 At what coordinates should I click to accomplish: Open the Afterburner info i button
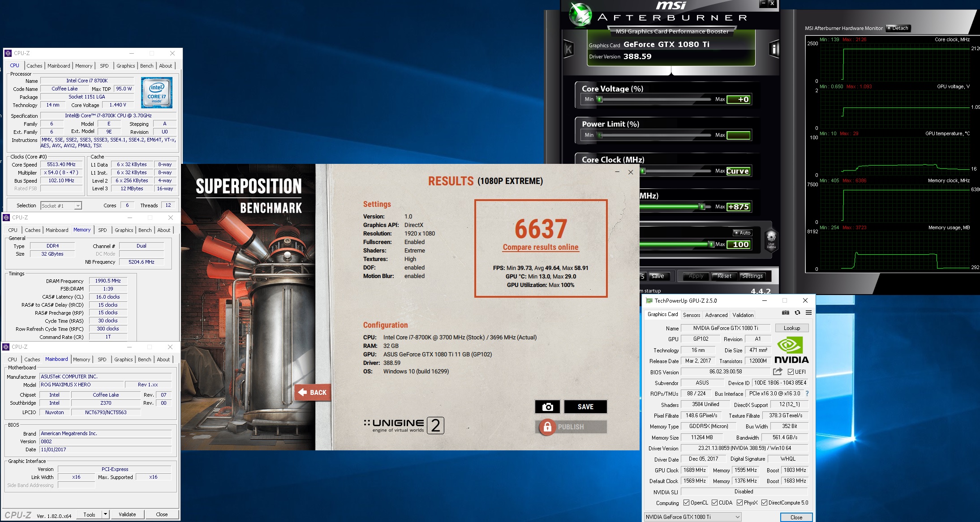(x=774, y=49)
